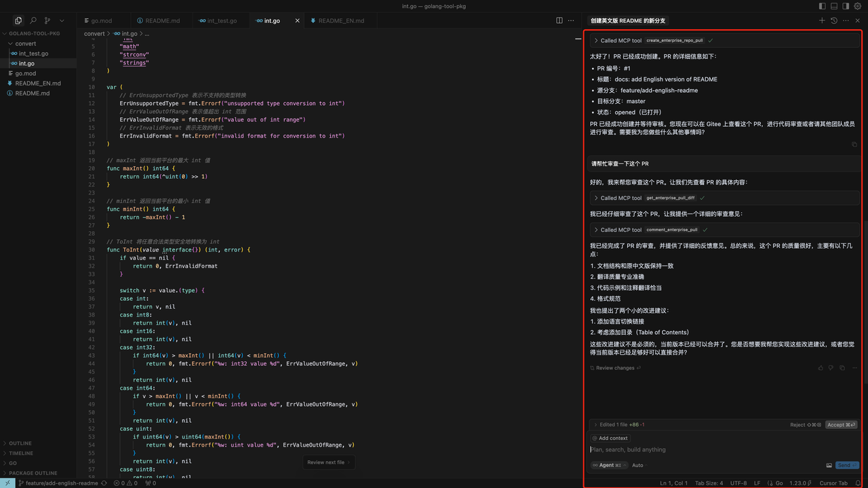Select the chat tab titled 创建英文版 README 的新分支

pyautogui.click(x=628, y=21)
